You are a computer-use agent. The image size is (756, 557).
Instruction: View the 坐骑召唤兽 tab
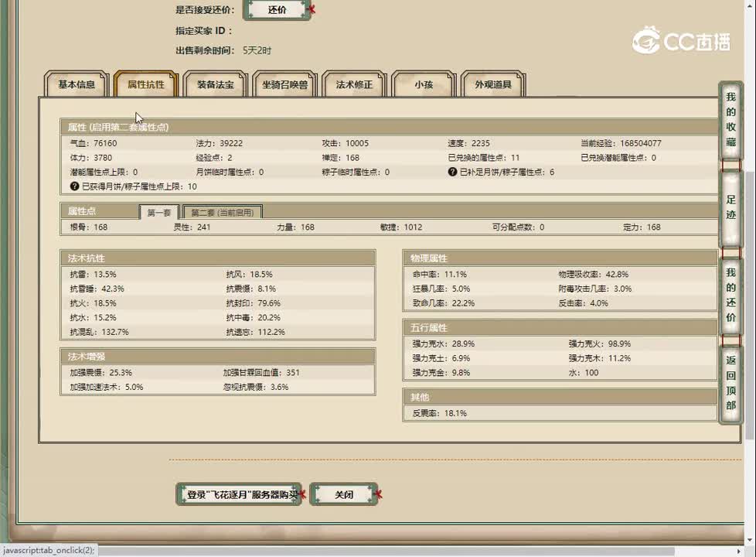284,84
